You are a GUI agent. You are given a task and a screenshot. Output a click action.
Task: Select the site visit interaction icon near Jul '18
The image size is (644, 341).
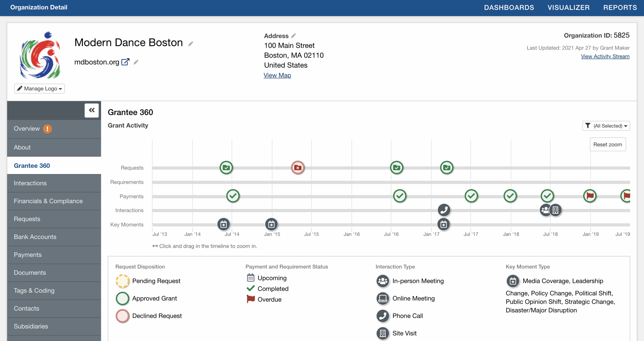[555, 210]
